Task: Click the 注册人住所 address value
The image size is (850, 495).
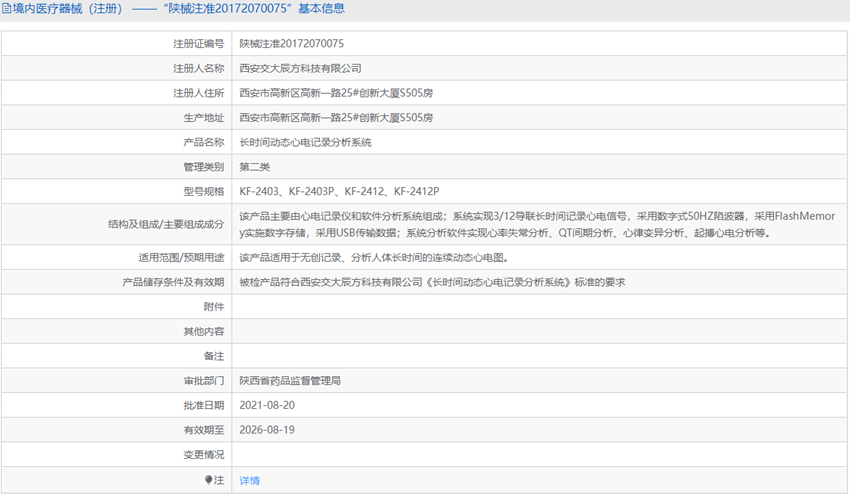Action: tap(336, 93)
